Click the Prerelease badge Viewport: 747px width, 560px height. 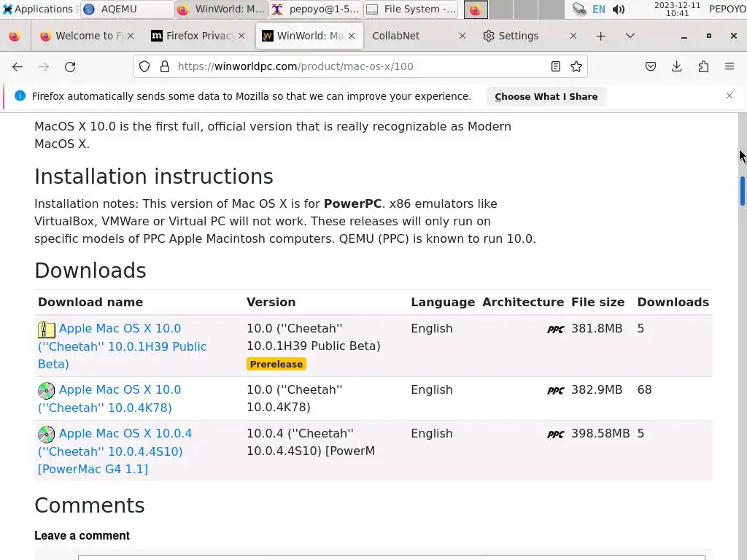click(276, 365)
